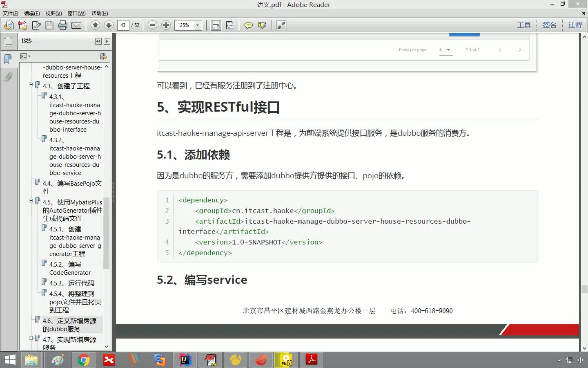This screenshot has width=588, height=368.
Task: Open XMind red X app in taskbar
Action: (x=109, y=360)
